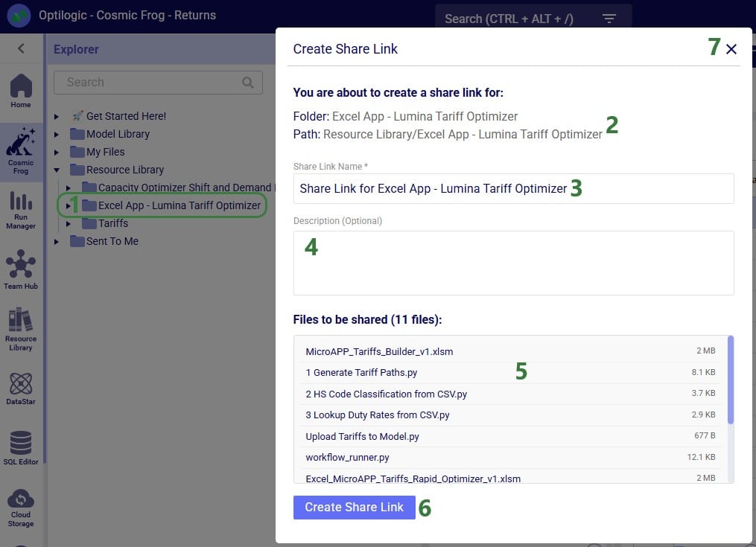Expand the Capacity Optimizer folder node
This screenshot has height=547, width=756.
(69, 188)
